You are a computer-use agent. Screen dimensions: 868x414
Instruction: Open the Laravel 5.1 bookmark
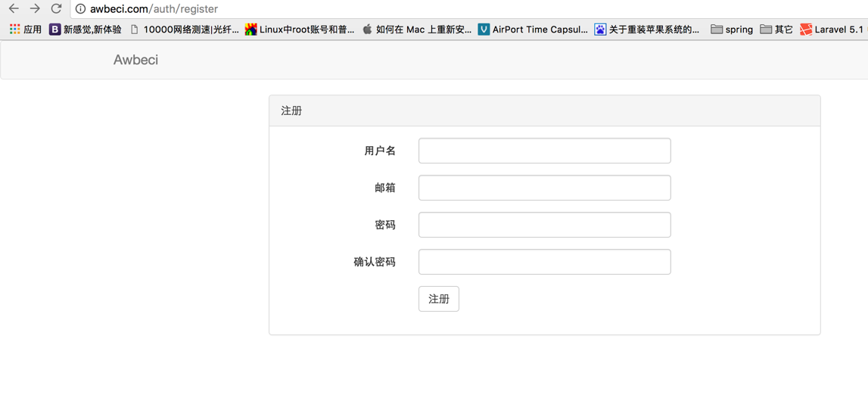tap(834, 30)
